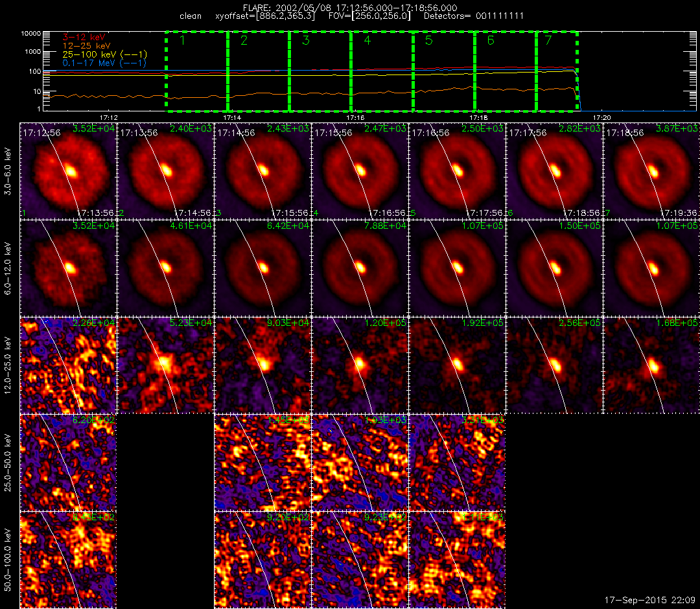Screen dimensions: 700x609
Task: Click the 17:16 light curve axis label
Action: 355,118
